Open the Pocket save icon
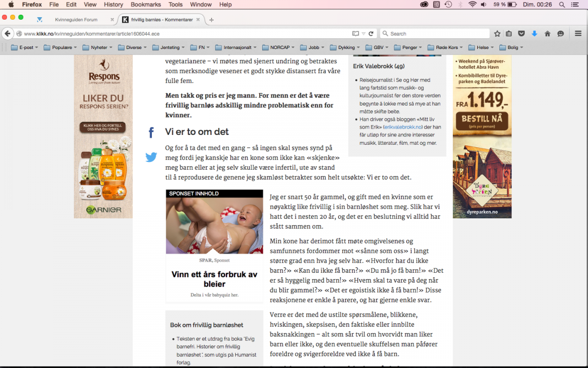 click(x=521, y=33)
